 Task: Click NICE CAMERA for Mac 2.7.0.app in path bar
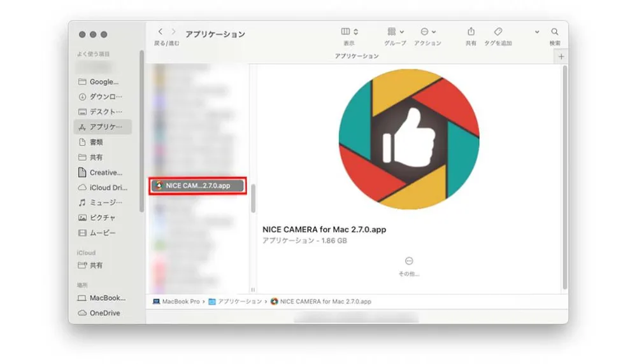pos(321,302)
